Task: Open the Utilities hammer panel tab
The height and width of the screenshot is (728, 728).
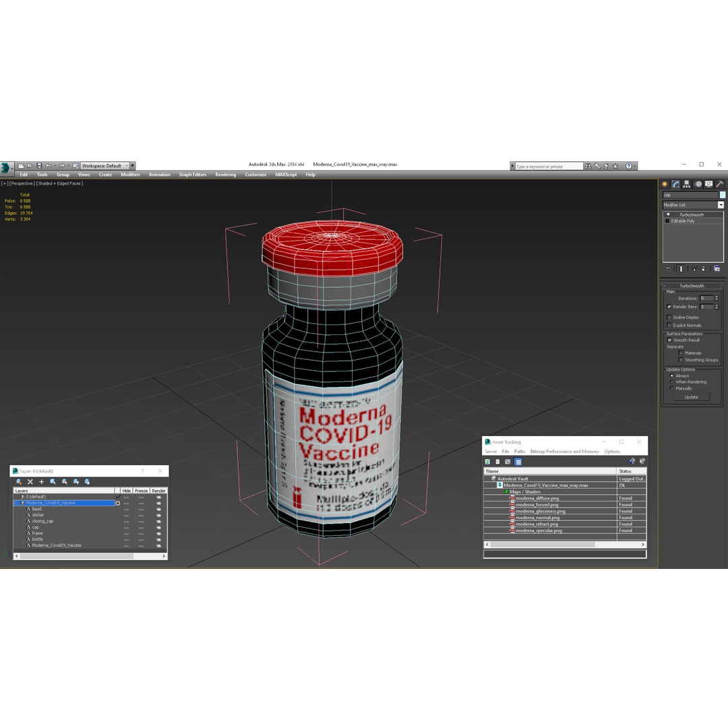Action: [x=720, y=184]
